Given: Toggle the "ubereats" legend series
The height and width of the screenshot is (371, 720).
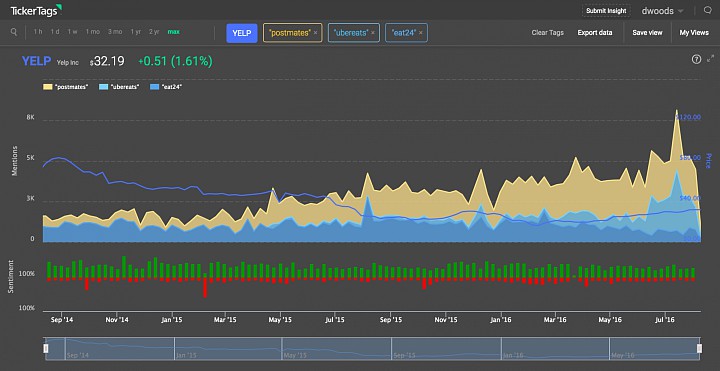Looking at the screenshot, I should [119, 86].
